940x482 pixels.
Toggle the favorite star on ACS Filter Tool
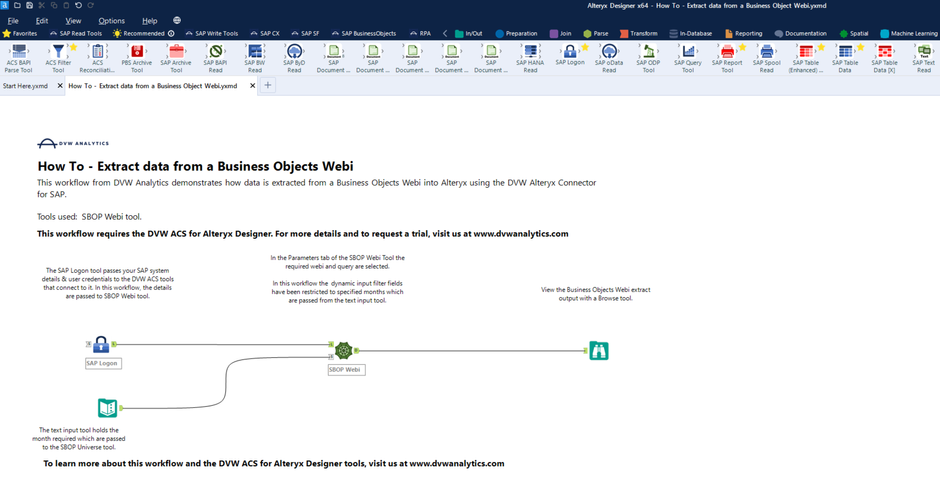point(73,47)
